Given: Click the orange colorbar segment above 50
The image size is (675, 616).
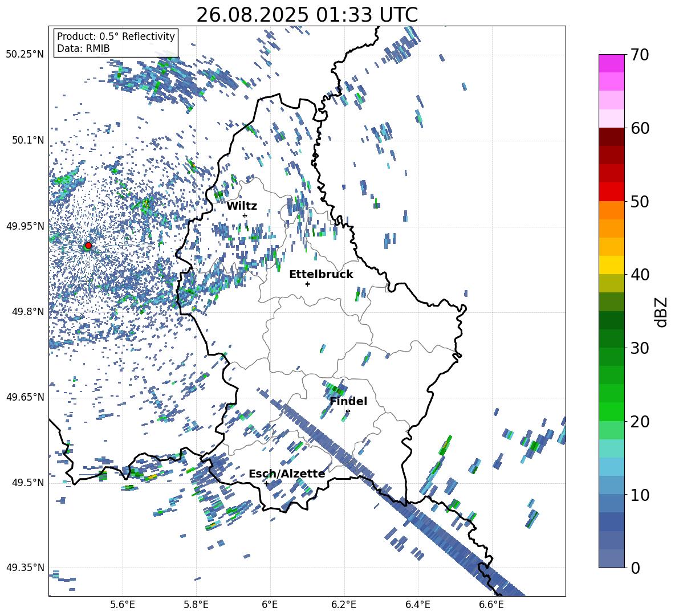Looking at the screenshot, I should click(612, 210).
